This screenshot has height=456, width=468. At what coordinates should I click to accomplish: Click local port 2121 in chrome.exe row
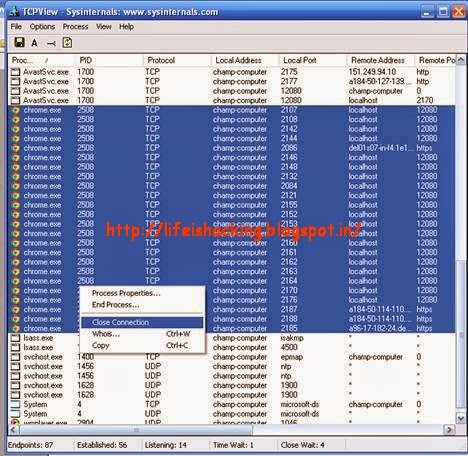(x=289, y=195)
